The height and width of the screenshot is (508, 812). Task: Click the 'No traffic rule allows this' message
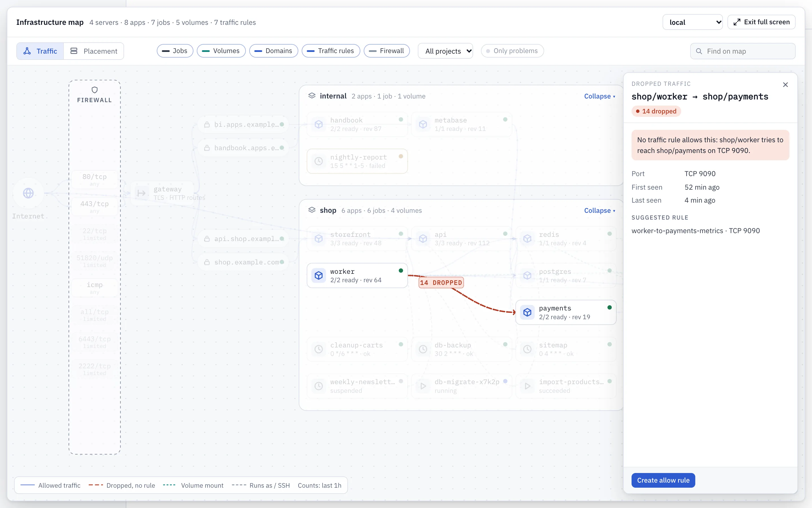tap(710, 145)
